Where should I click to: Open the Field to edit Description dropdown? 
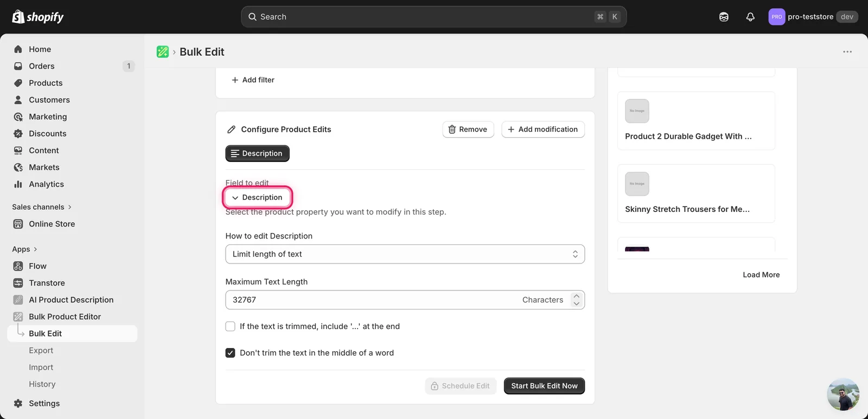[258, 197]
